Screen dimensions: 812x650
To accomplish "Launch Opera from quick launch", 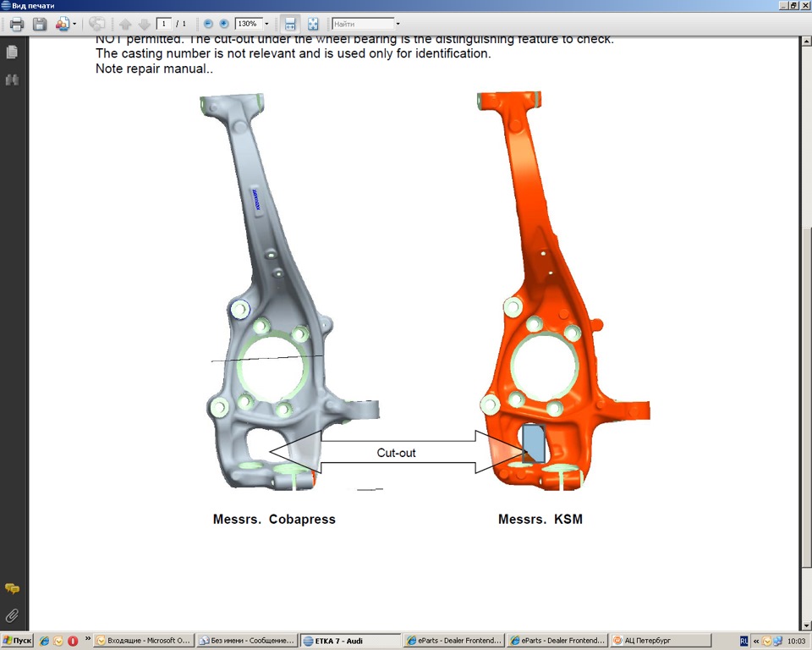I will click(x=73, y=642).
